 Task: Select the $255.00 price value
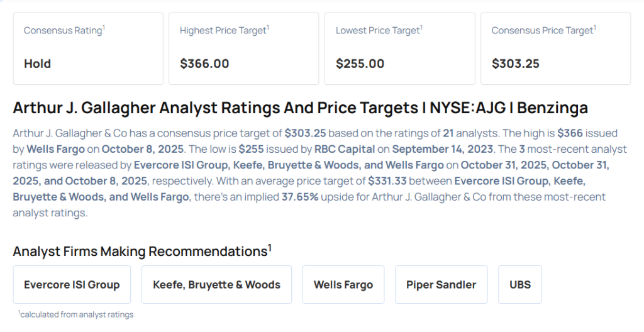click(360, 64)
